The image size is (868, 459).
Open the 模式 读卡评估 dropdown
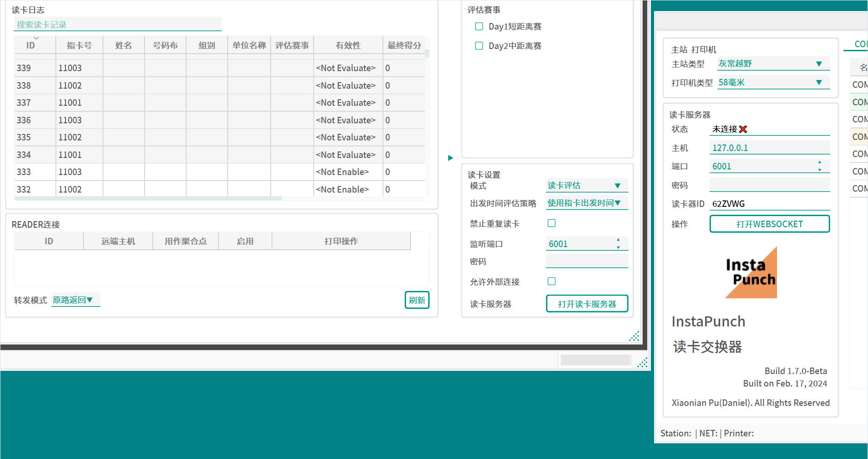[587, 186]
